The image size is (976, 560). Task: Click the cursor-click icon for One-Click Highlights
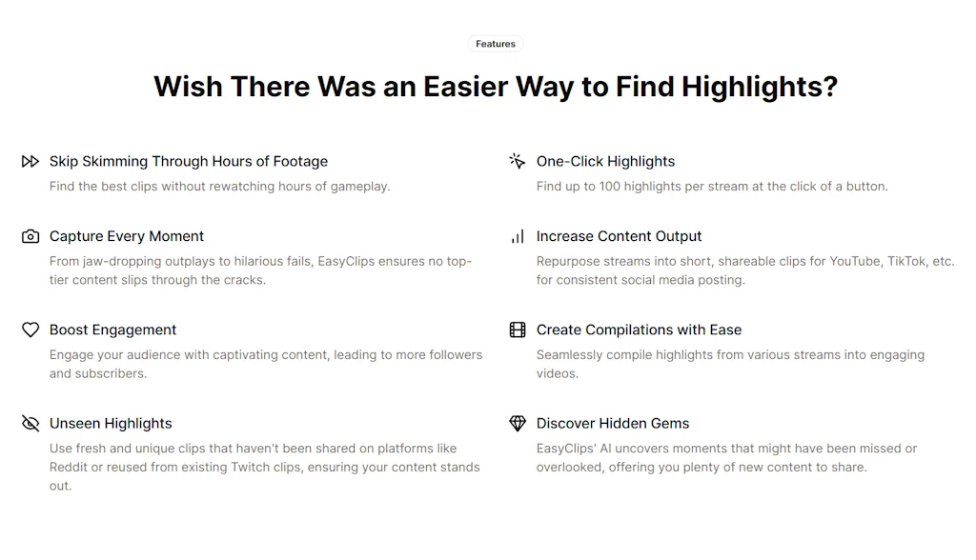point(518,162)
